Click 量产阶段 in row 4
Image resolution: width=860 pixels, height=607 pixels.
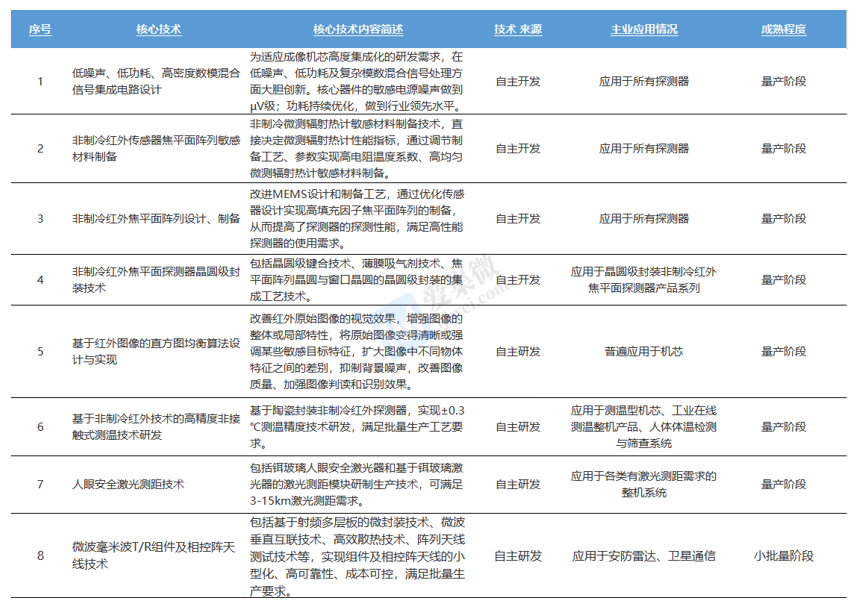click(783, 280)
